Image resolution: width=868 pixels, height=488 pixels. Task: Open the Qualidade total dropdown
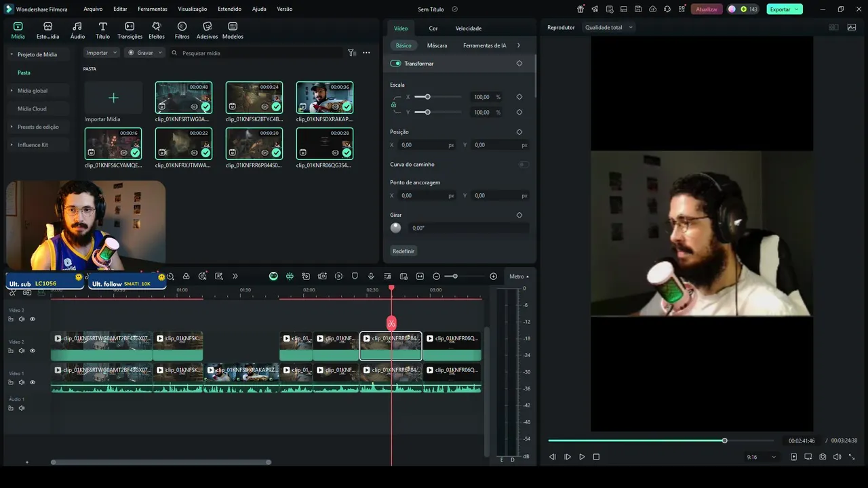tap(609, 27)
